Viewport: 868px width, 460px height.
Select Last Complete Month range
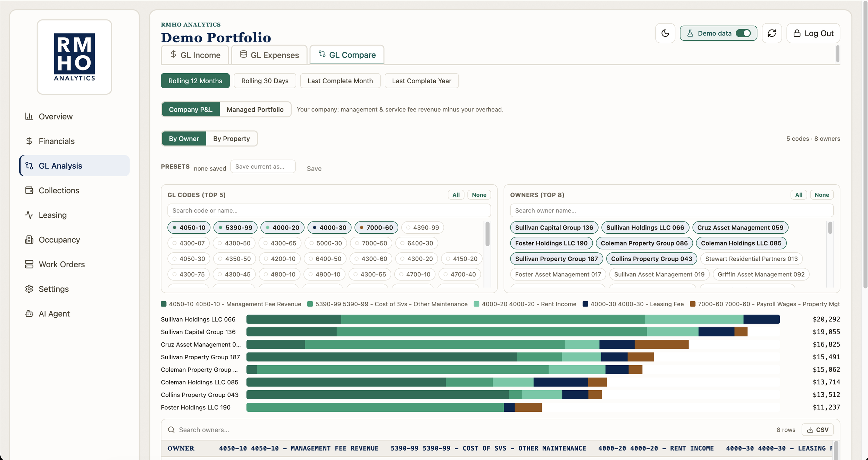point(340,81)
